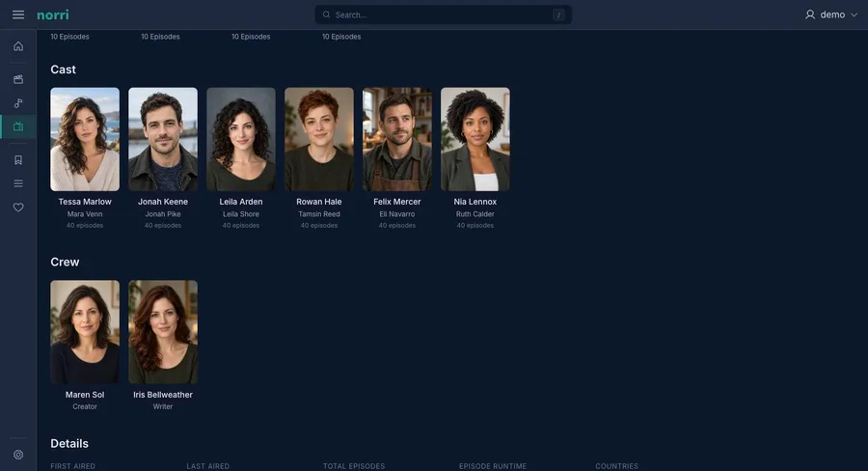Click the name Jonah Keene
Screen dimensions: 868x471
click(163, 202)
